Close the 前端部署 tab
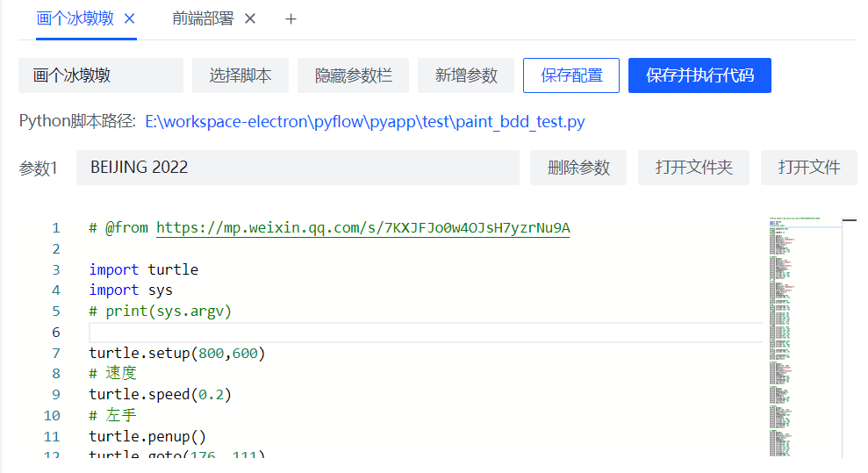868x473 pixels. tap(250, 19)
